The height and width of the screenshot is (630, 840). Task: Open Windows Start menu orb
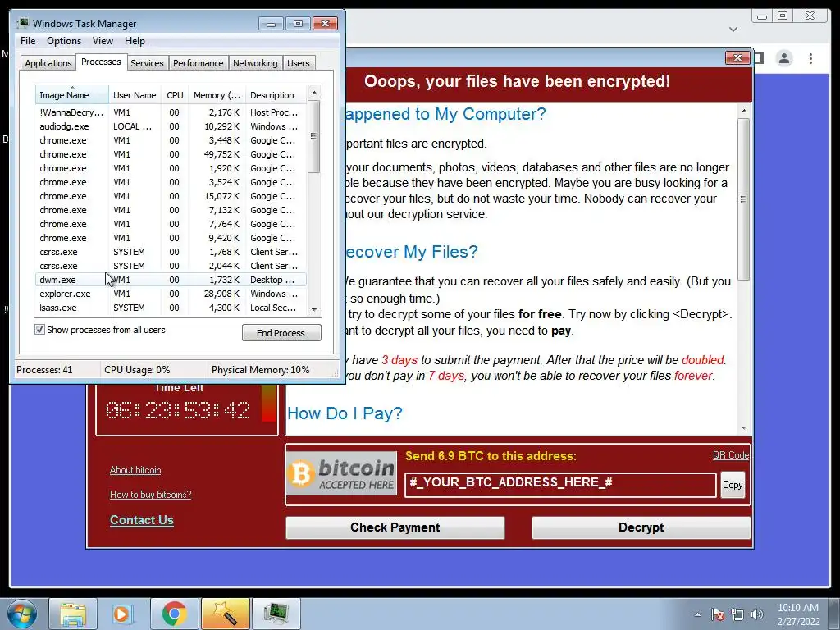coord(22,614)
